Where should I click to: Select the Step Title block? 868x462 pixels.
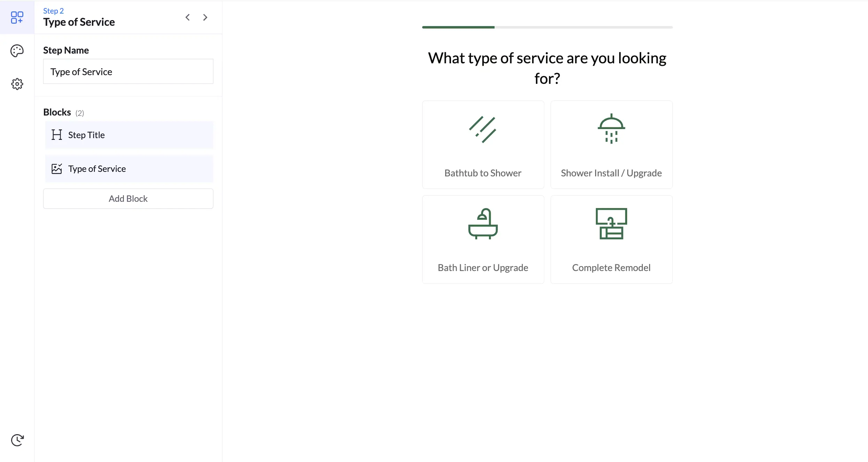pyautogui.click(x=129, y=135)
